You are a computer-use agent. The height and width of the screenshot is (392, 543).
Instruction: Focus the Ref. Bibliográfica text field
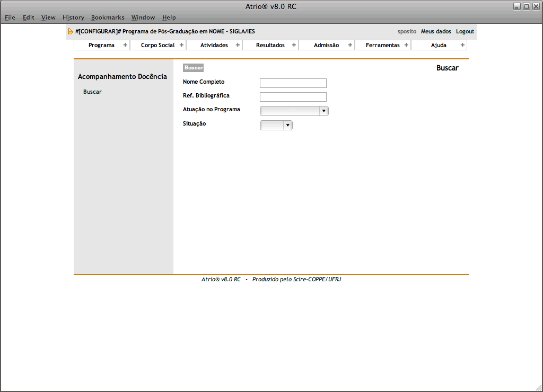pyautogui.click(x=293, y=97)
